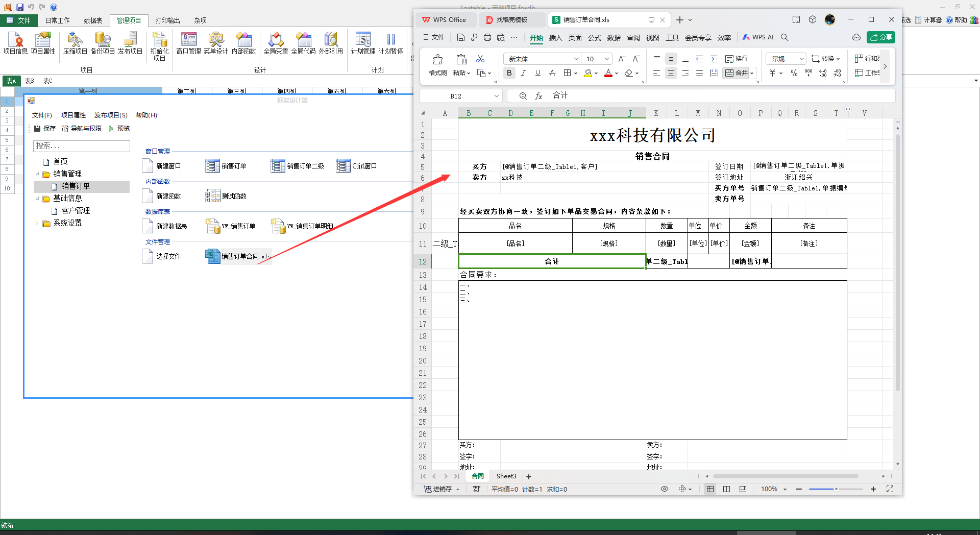Image resolution: width=980 pixels, height=535 pixels.
Task: Open the Insert (插入) ribbon tab
Action: [555, 38]
